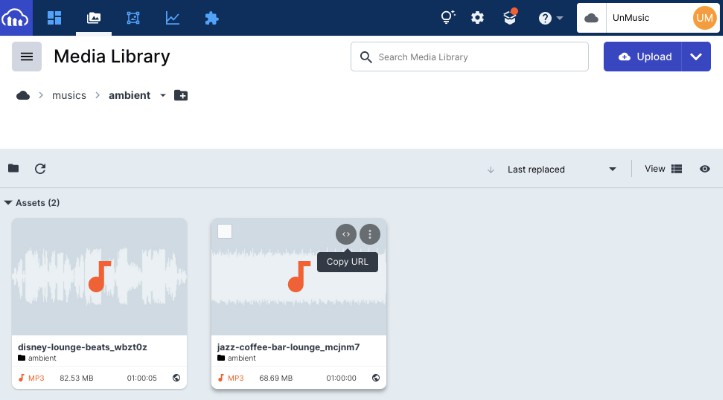Go to musics folder in breadcrumb

point(69,95)
